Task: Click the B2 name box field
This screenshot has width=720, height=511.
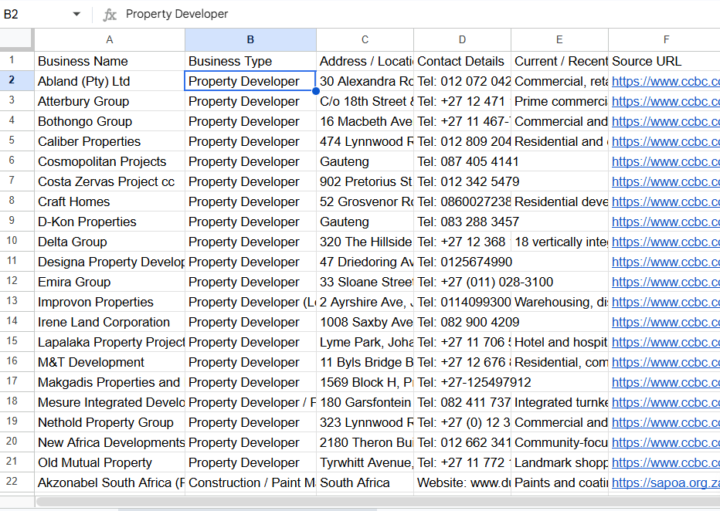Action: click(36, 14)
